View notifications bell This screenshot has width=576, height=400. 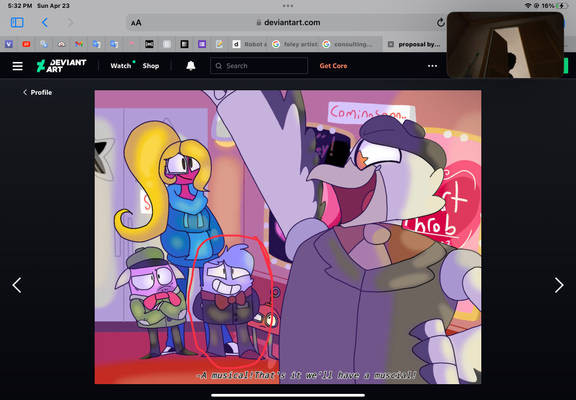(x=191, y=66)
